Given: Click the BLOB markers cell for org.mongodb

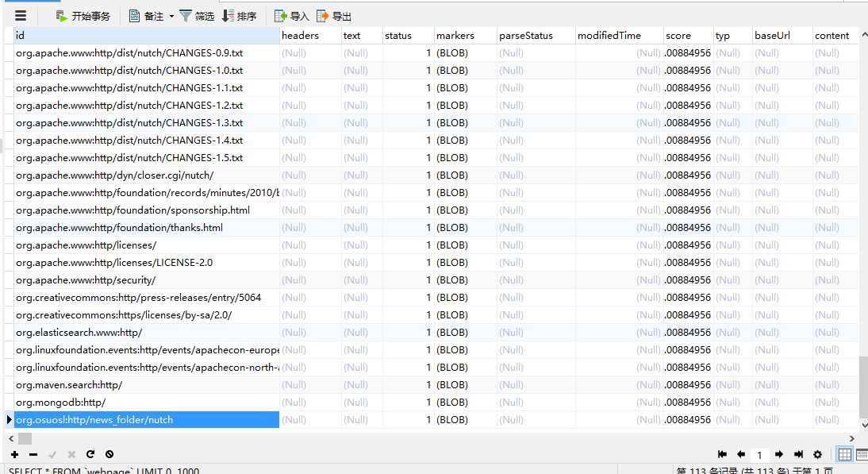Looking at the screenshot, I should tap(465, 402).
